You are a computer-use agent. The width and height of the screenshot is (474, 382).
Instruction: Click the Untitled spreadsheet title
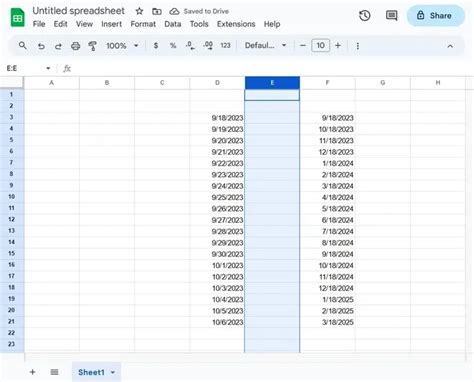78,11
